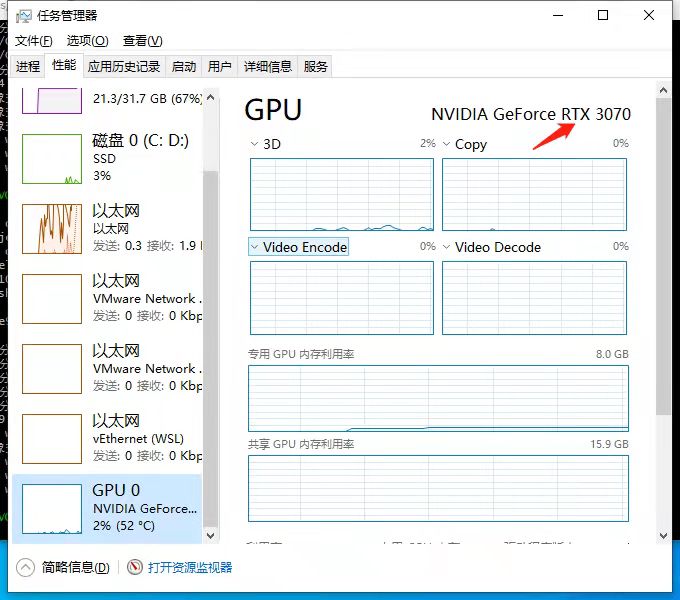Click the 磁盘 0 (C: D:) label
Image resolution: width=680 pixels, height=600 pixels.
point(141,140)
